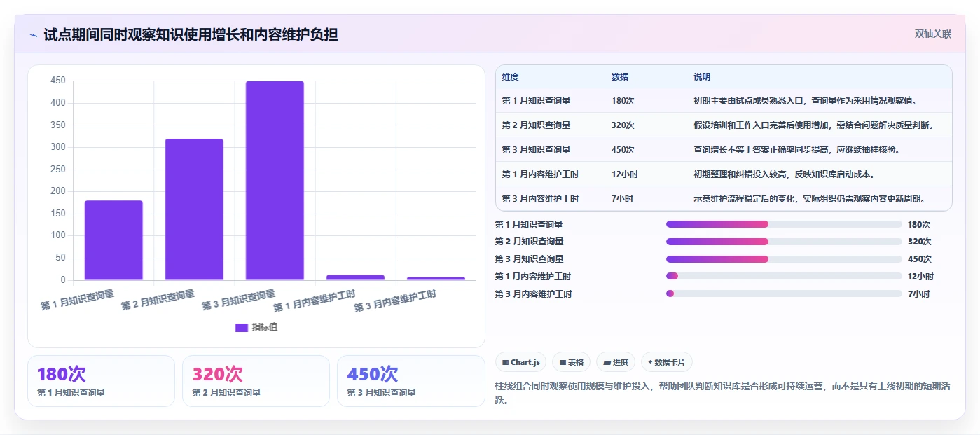
Task: Click table cell 第 2 月知识查询量
Action: point(536,125)
